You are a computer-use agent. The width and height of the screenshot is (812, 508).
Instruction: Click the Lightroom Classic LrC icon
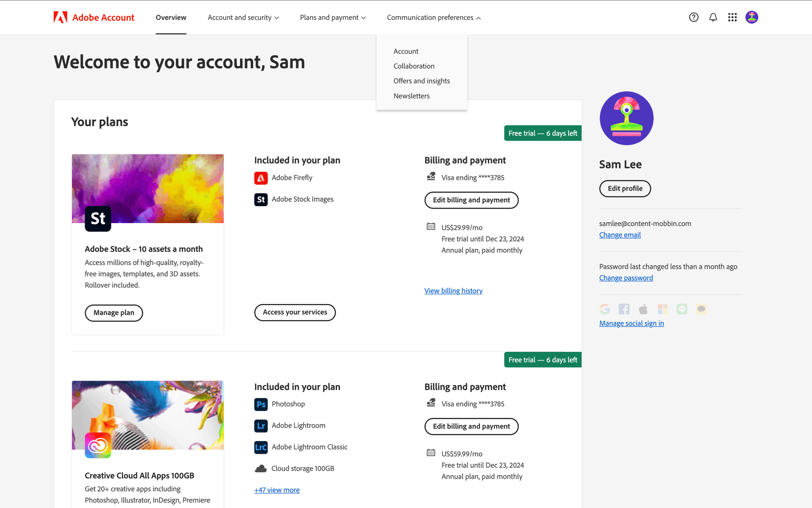pyautogui.click(x=261, y=447)
